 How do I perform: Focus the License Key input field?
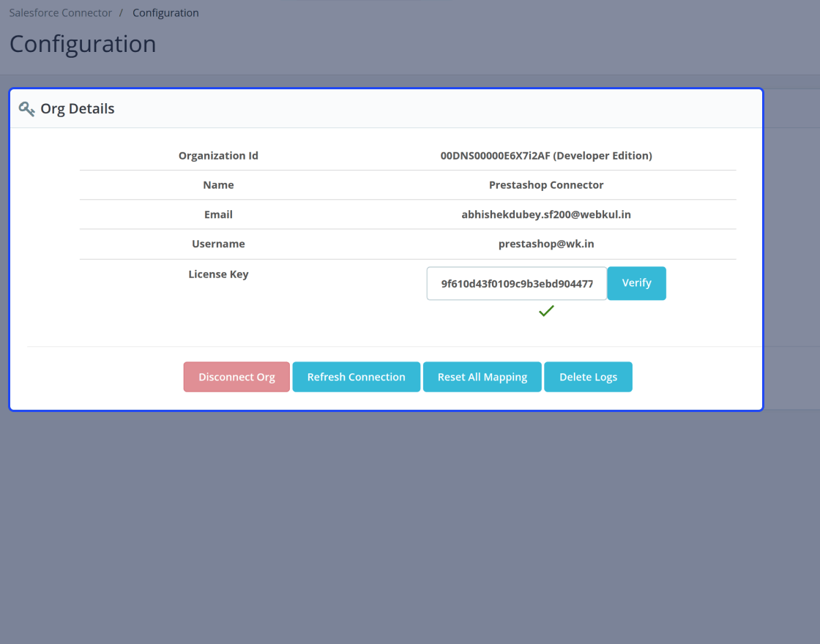[x=517, y=283]
